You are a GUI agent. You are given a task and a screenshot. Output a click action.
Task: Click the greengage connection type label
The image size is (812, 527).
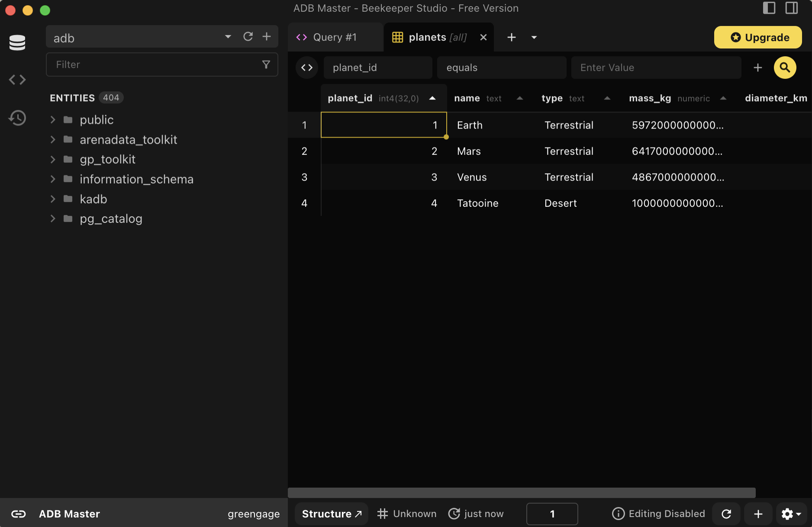pyautogui.click(x=254, y=514)
